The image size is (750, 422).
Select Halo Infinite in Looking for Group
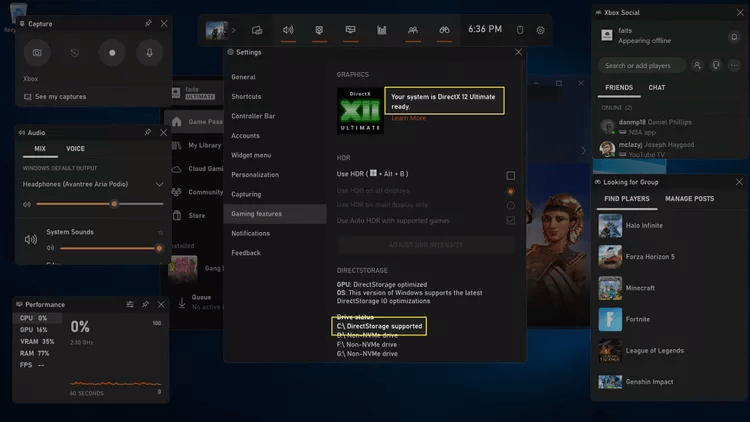pos(668,225)
